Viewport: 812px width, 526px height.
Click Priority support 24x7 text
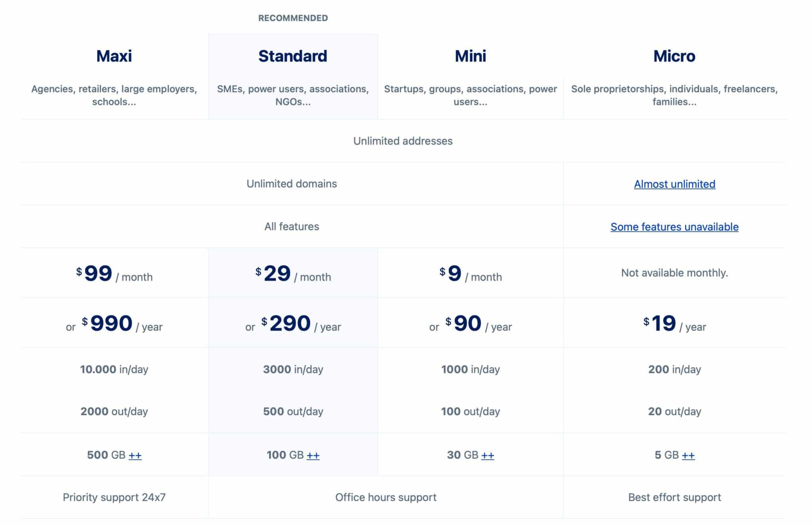pos(114,497)
